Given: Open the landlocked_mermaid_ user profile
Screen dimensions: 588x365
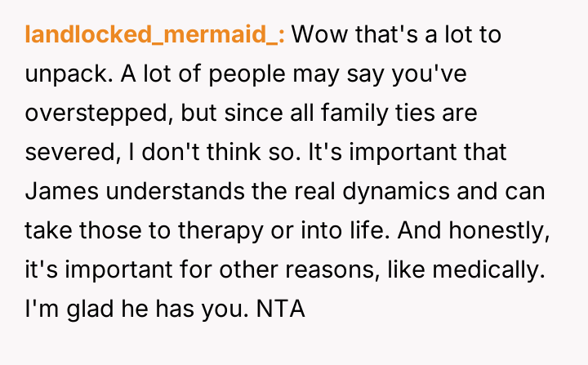Looking at the screenshot, I should point(155,36).
